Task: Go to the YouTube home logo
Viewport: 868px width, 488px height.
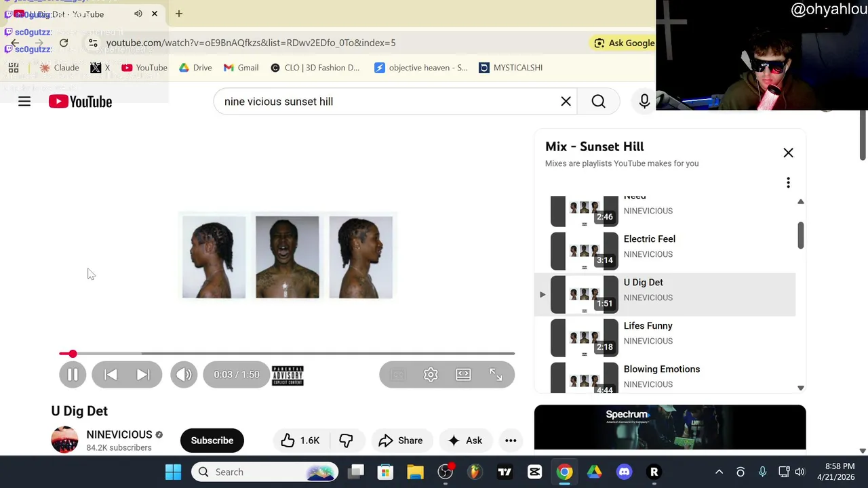Action: click(80, 102)
